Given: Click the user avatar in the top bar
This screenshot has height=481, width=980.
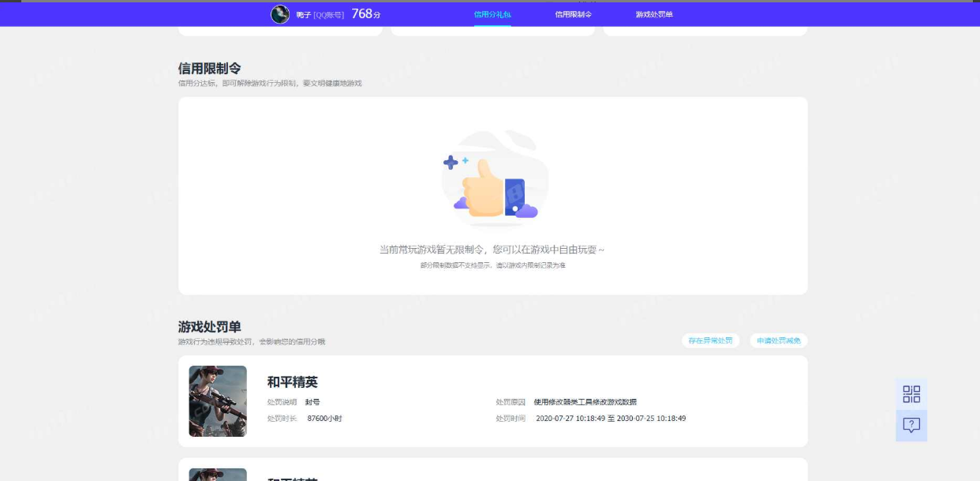Looking at the screenshot, I should coord(280,14).
